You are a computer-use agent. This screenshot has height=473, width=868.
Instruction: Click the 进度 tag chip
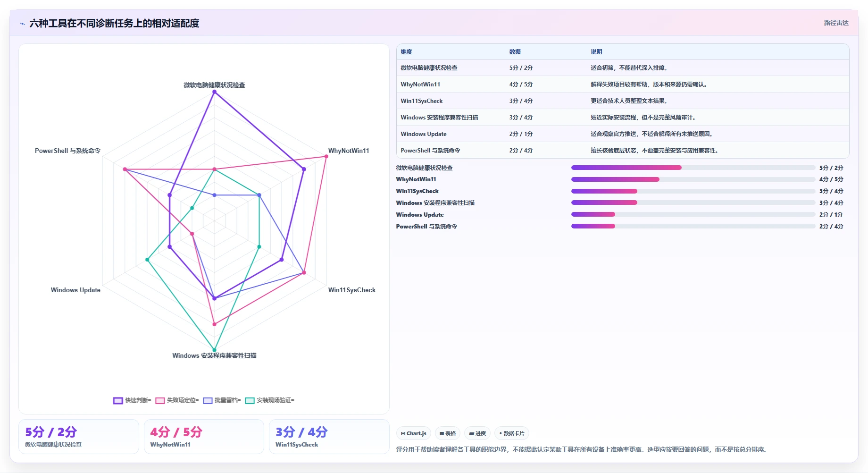pos(477,433)
